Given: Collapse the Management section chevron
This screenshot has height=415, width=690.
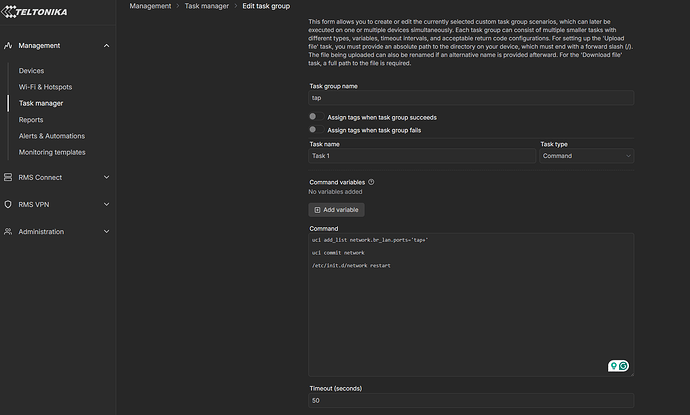Looking at the screenshot, I should pos(107,46).
